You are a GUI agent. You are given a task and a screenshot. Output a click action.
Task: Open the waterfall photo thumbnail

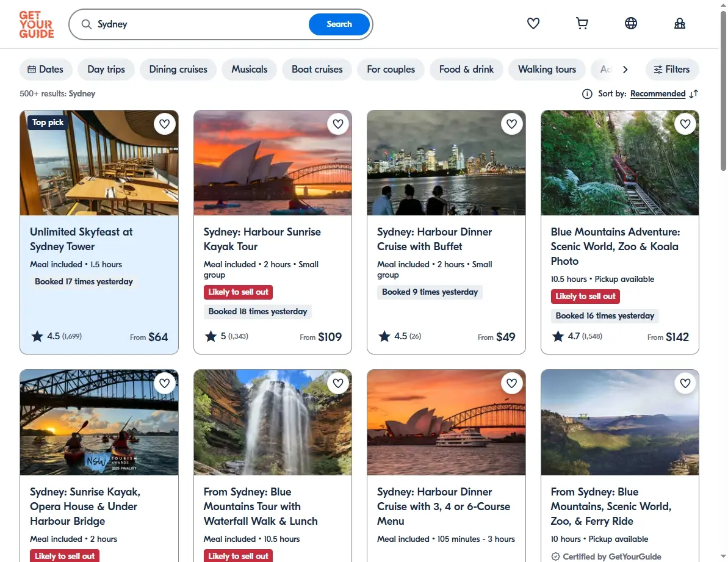tap(273, 422)
